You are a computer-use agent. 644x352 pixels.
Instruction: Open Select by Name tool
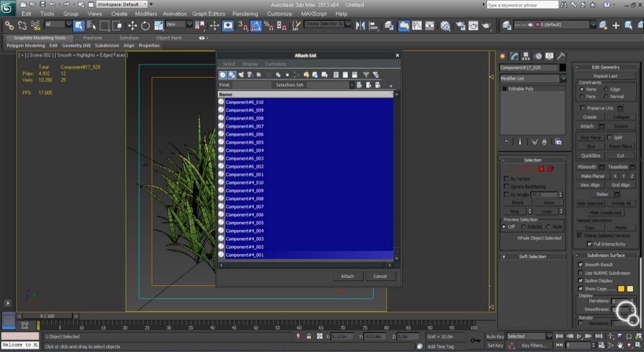click(x=91, y=25)
